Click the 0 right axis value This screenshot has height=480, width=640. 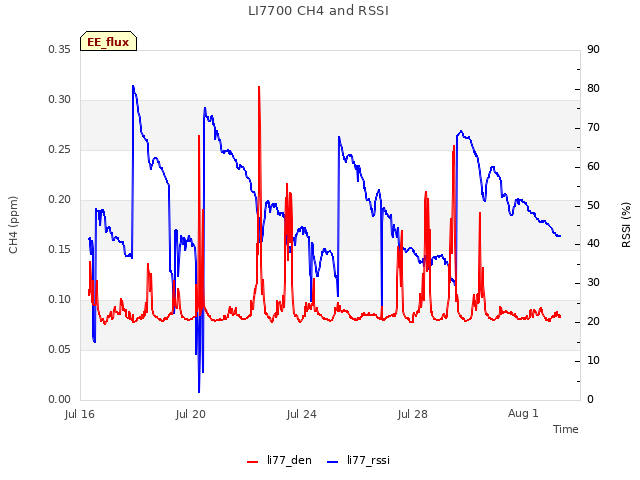(590, 400)
